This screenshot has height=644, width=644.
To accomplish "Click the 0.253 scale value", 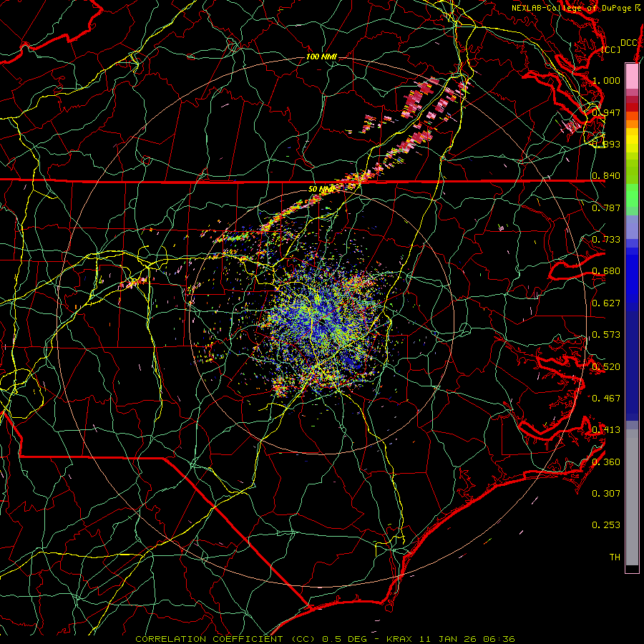I will pos(606,525).
